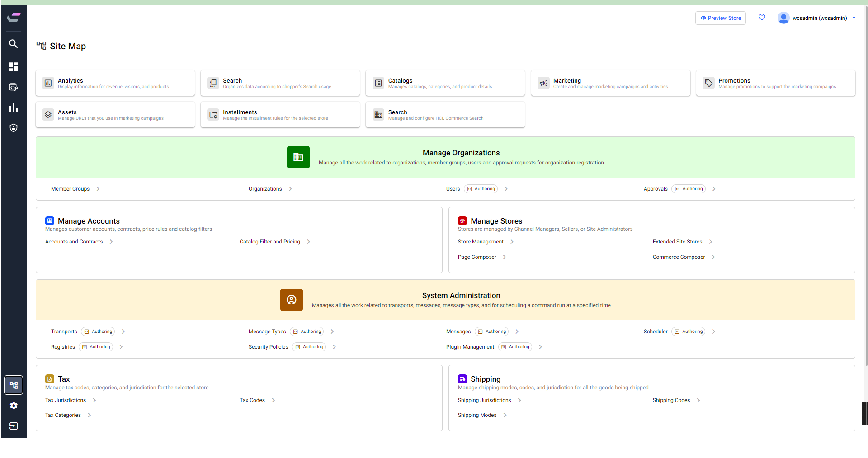This screenshot has width=868, height=458.
Task: Expand the Store Management chevron
Action: (512, 242)
